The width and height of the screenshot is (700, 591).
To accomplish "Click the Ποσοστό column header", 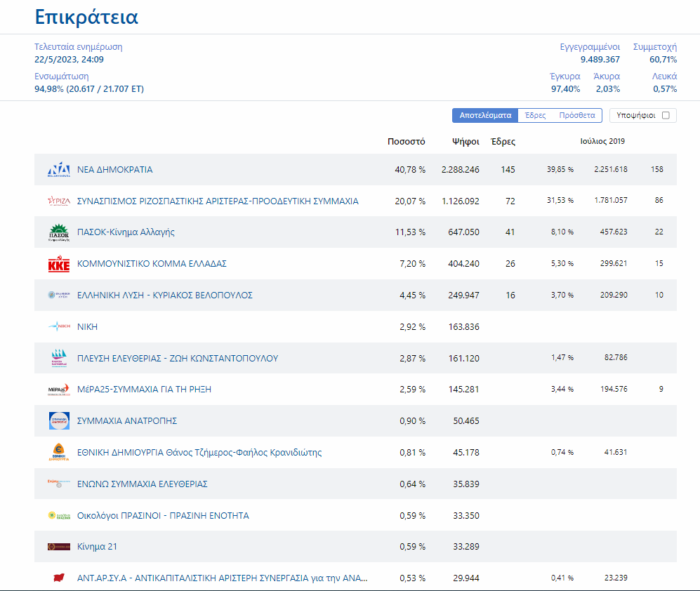I will [407, 142].
